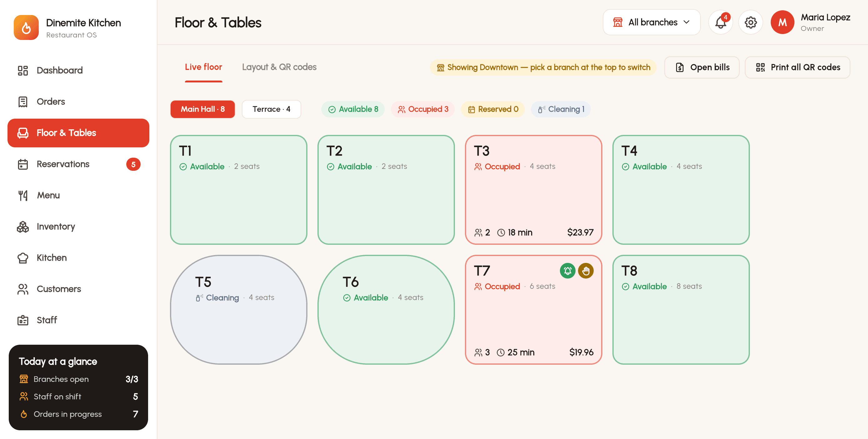The image size is (868, 439).
Task: Click the Dashboard grid icon in sidebar
Action: 23,70
